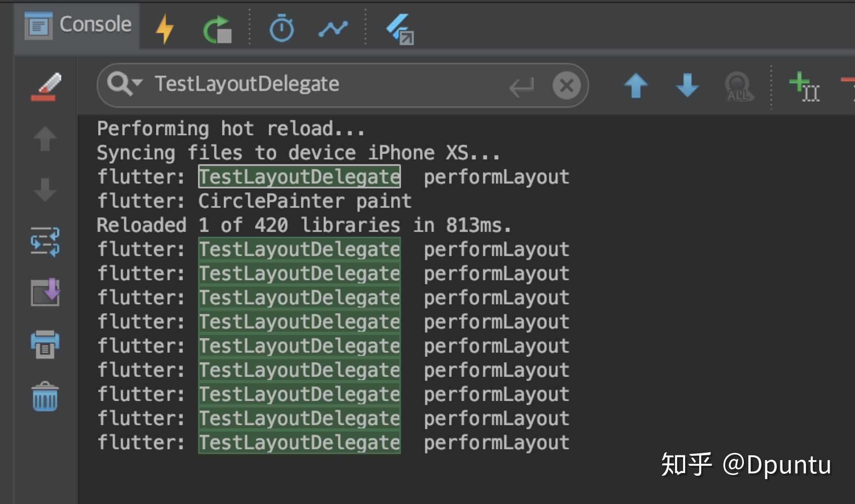Viewport: 855px width, 504px height.
Task: Click the find all occurrences button
Action: pos(738,86)
